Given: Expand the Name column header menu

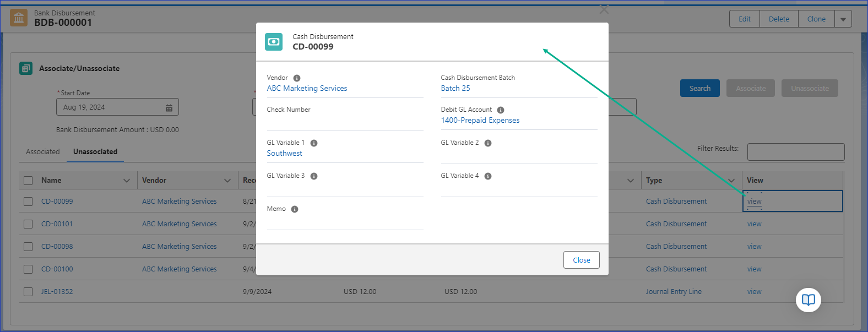Looking at the screenshot, I should pyautogui.click(x=127, y=181).
